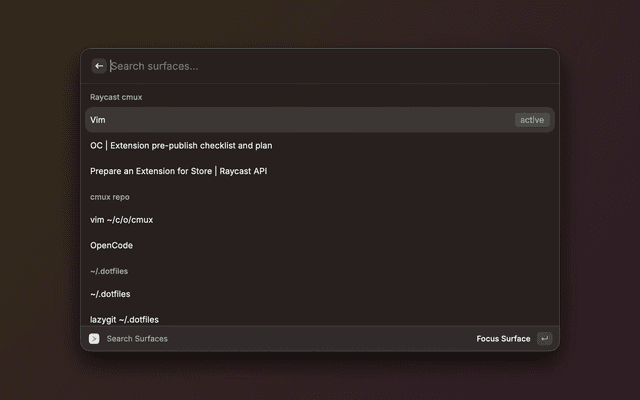Click the ~/.dotfiles section header
This screenshot has height=400, width=640.
[108, 270]
